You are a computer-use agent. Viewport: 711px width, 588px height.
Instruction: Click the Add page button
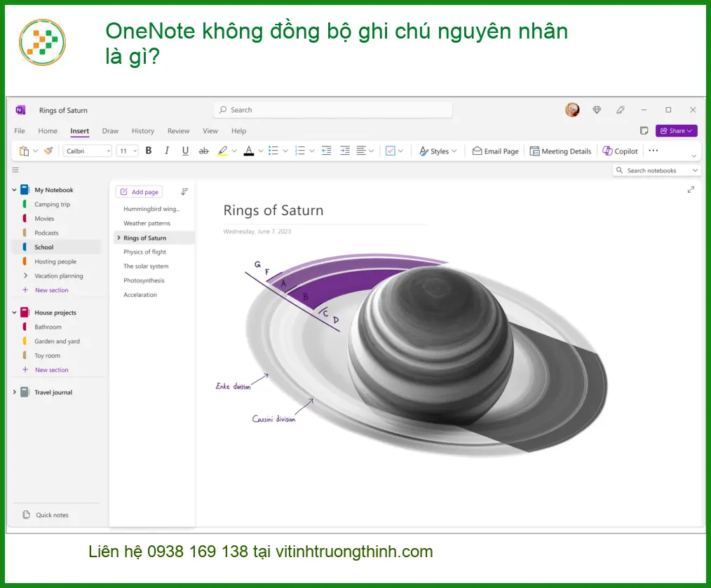(140, 192)
